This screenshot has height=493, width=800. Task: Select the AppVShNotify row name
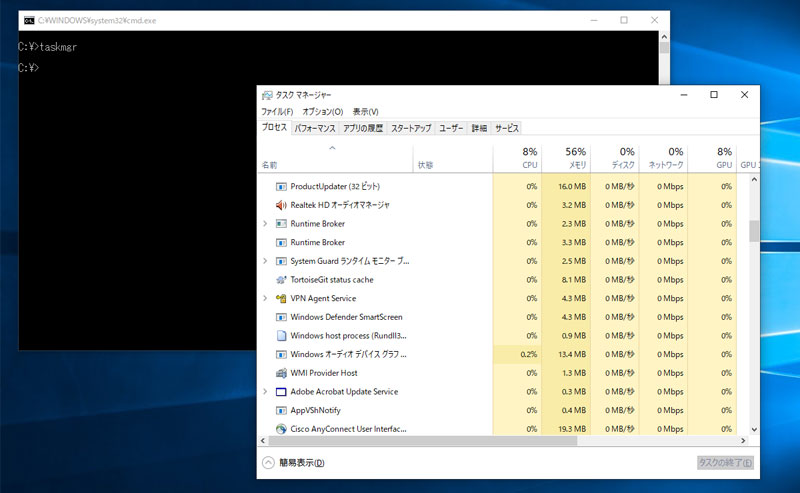pyautogui.click(x=315, y=410)
